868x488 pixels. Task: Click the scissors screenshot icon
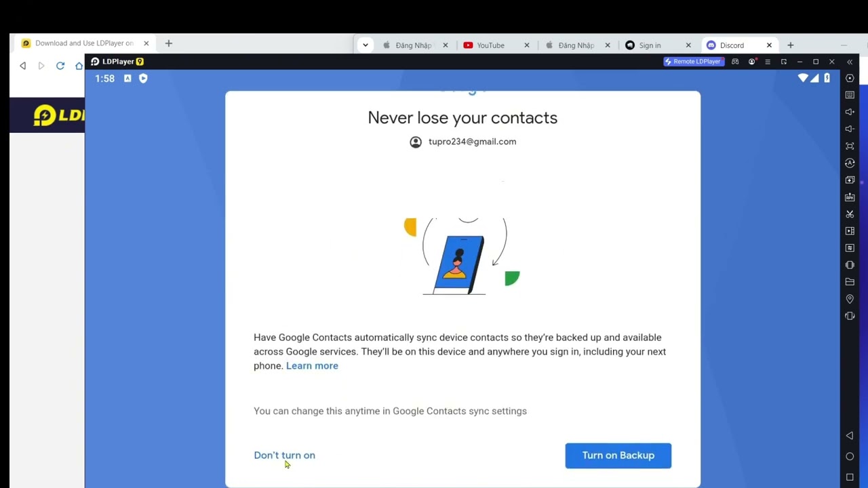tap(850, 214)
